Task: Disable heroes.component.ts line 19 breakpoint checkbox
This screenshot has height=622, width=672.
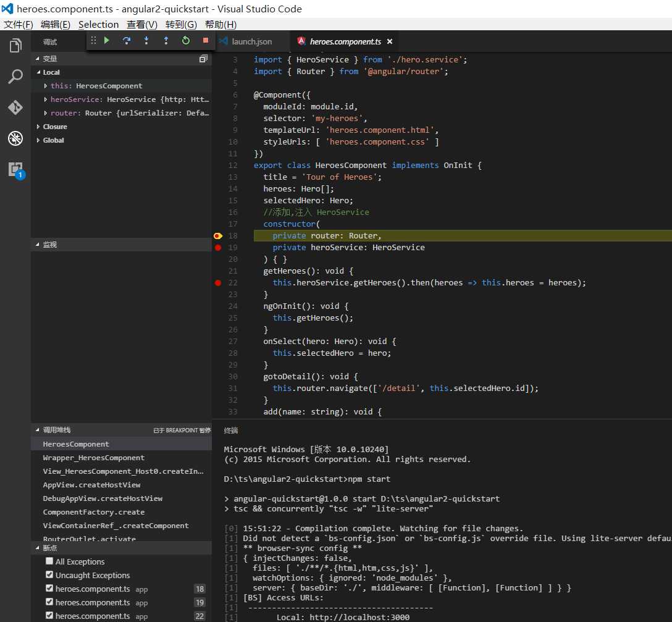Action: (x=49, y=602)
